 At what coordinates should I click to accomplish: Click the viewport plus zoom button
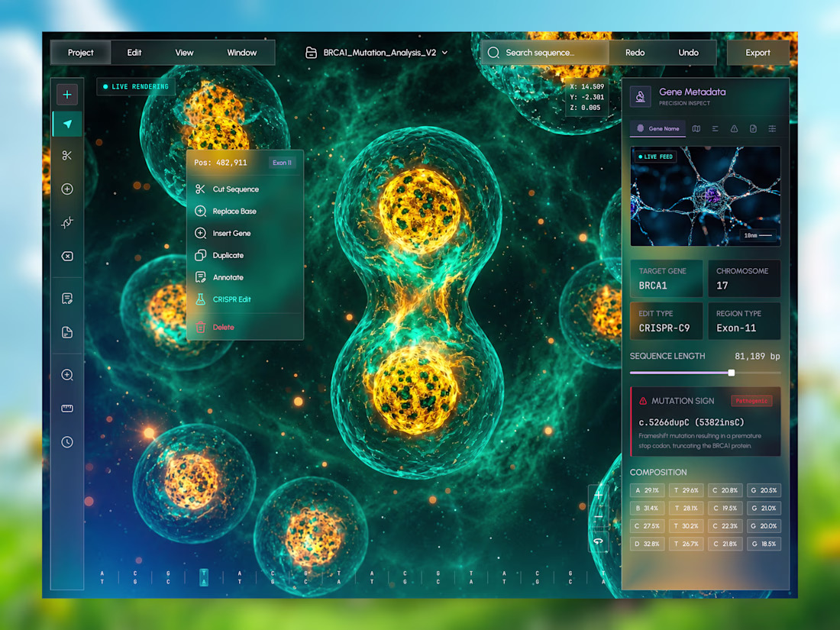(599, 495)
